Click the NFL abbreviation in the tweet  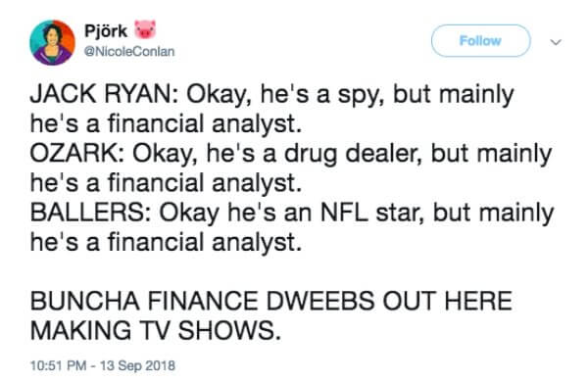coord(344,213)
